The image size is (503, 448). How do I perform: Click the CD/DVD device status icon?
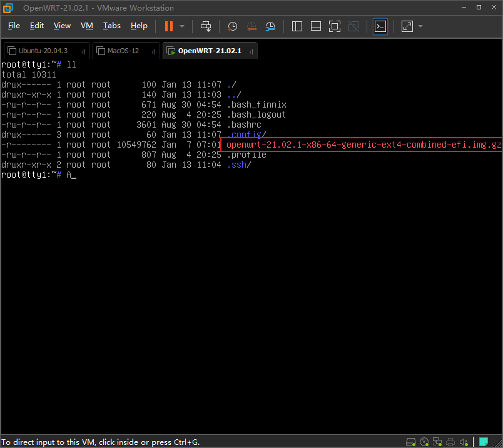425,441
